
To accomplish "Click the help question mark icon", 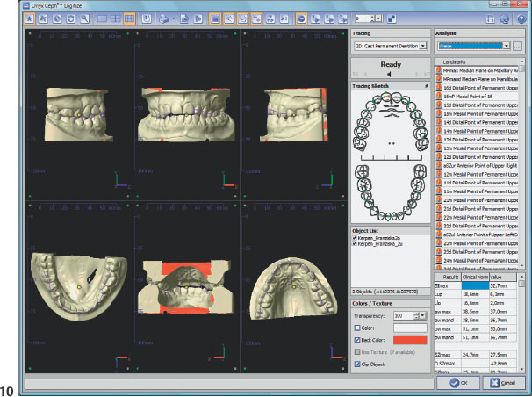I will click(x=520, y=18).
